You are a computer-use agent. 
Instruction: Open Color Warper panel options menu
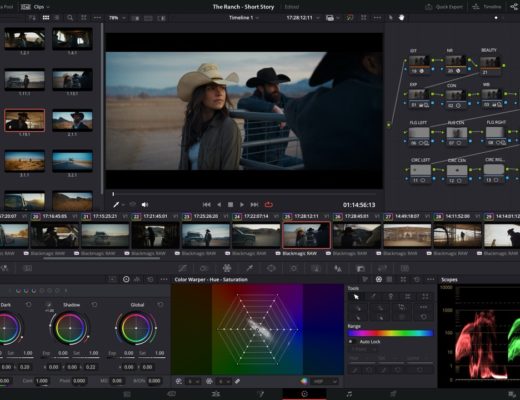click(x=430, y=279)
